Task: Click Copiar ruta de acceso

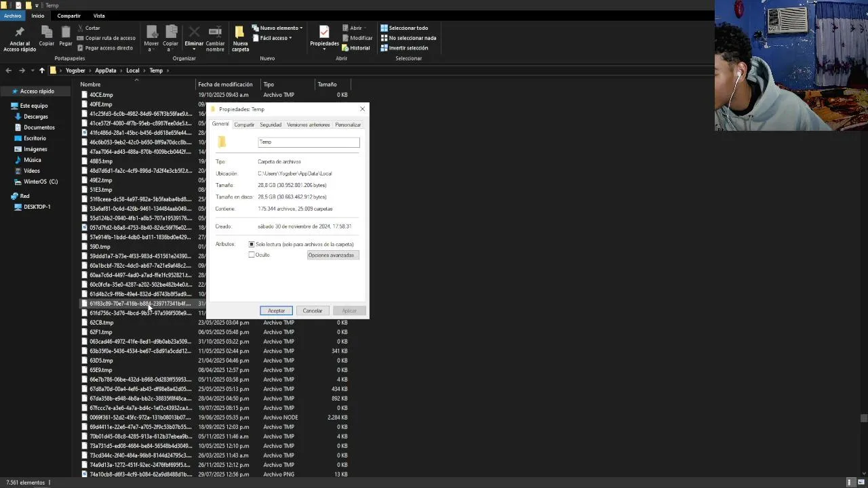Action: 106,38
